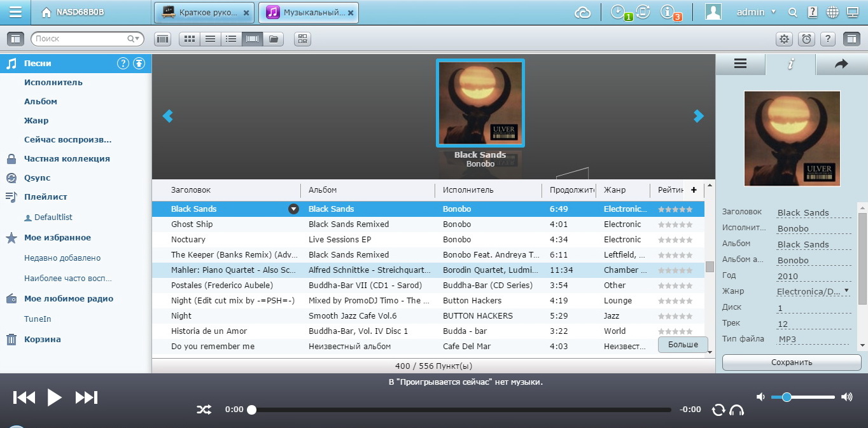Click the multi-select checkboxes toolbar icon

coord(302,39)
